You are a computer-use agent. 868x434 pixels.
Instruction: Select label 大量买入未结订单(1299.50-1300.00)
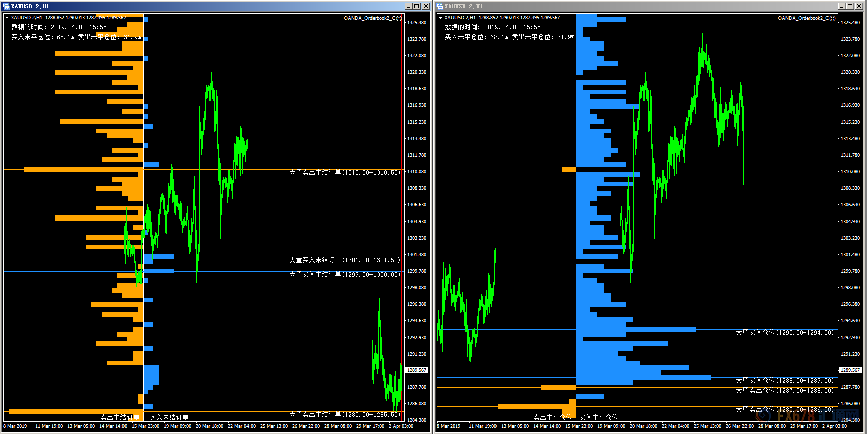344,275
